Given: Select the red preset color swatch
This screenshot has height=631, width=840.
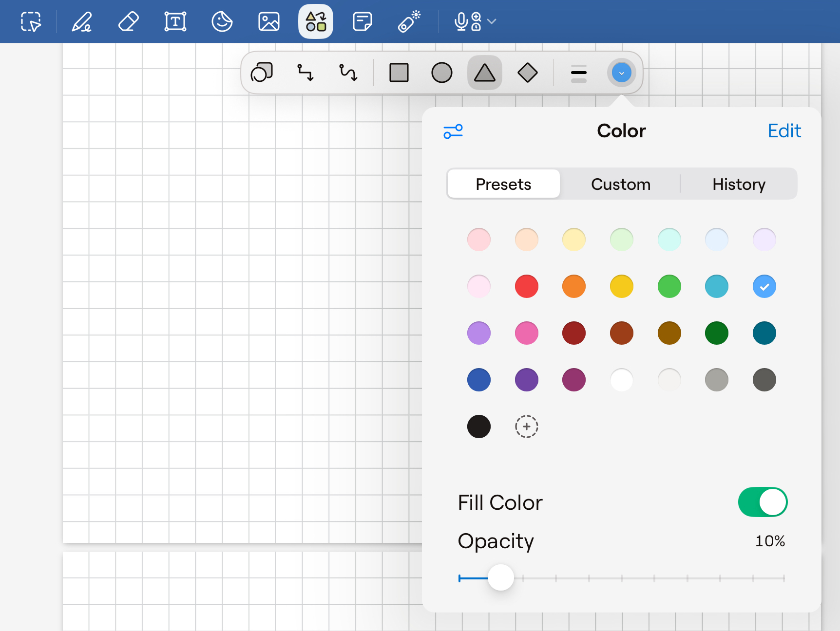Looking at the screenshot, I should click(x=526, y=286).
